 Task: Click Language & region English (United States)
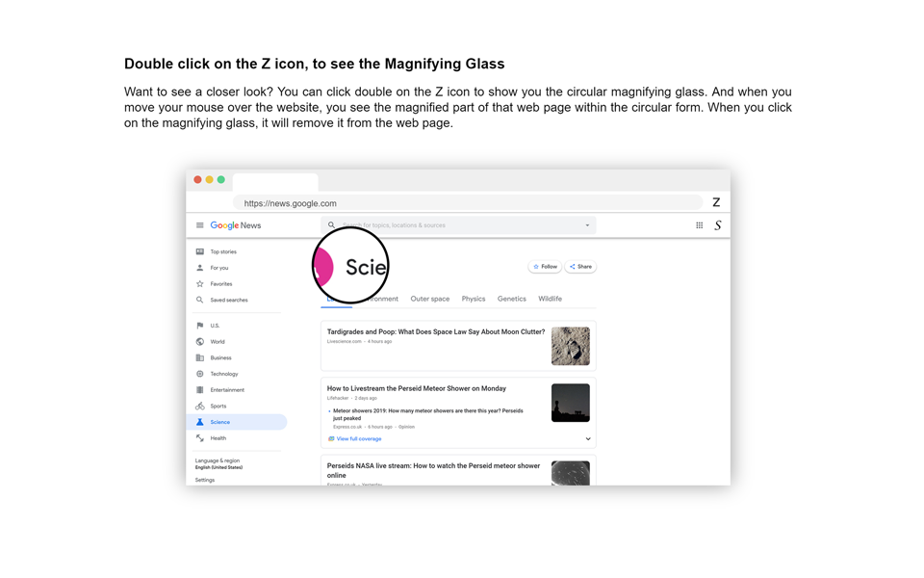[218, 463]
